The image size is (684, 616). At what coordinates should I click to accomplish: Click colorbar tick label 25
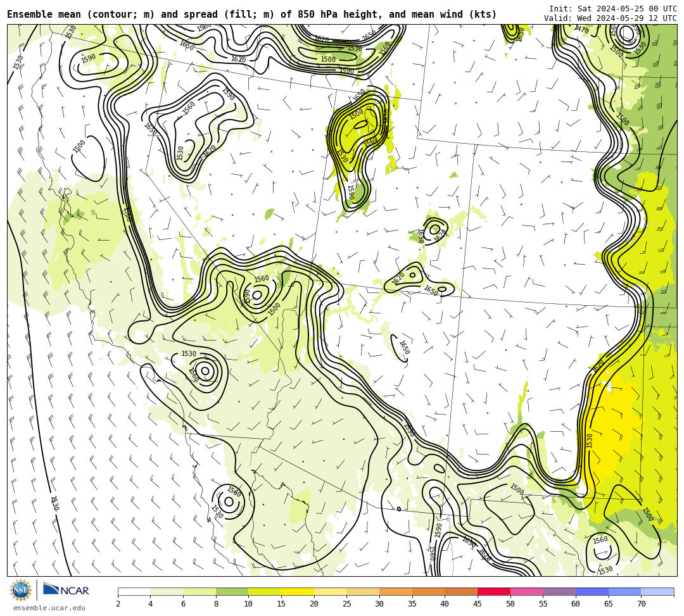[x=347, y=604]
